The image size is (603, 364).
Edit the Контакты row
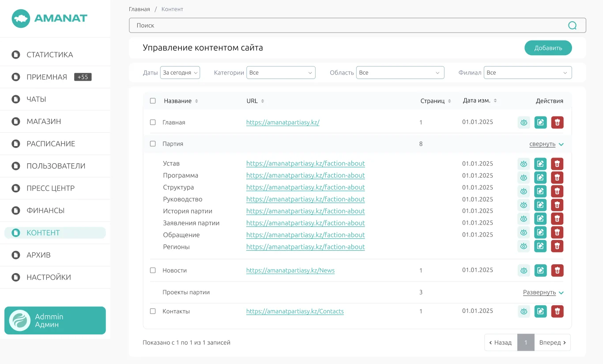(540, 311)
